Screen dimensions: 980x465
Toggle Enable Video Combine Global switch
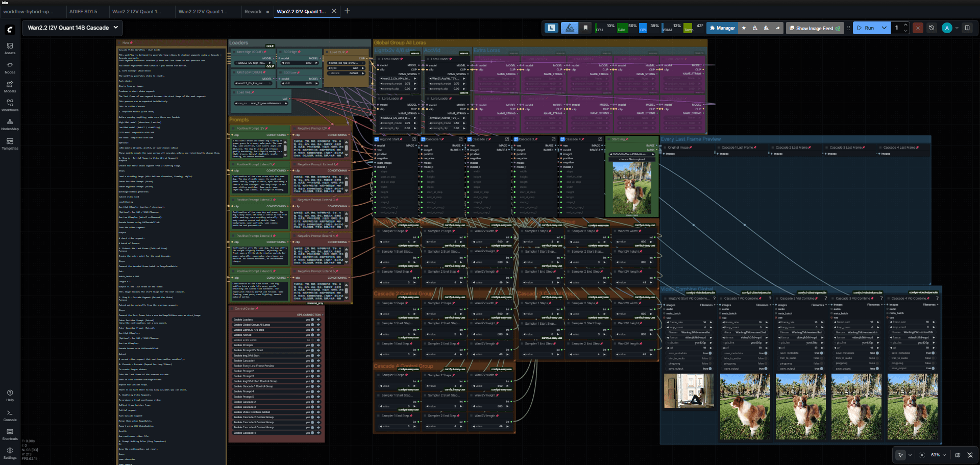pos(312,412)
